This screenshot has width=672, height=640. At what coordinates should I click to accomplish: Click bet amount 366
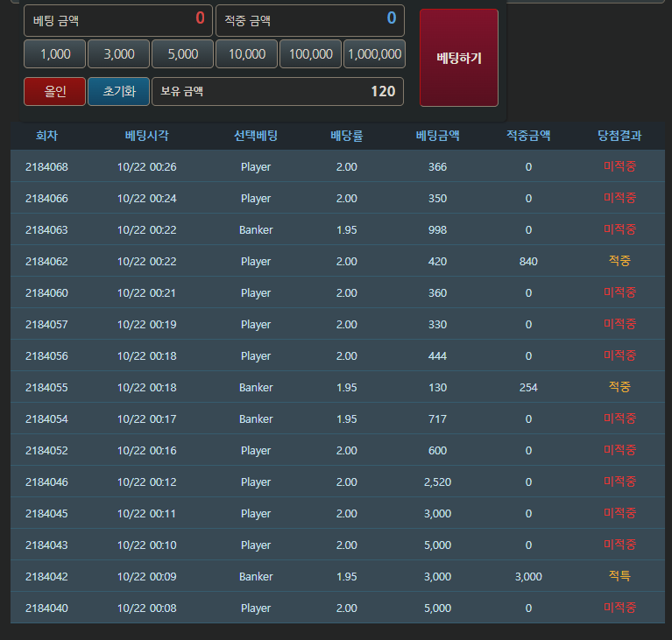(x=437, y=166)
